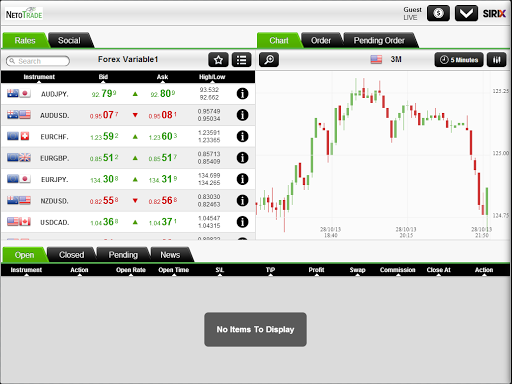Switch to the Social tab
Image resolution: width=512 pixels, height=384 pixels.
[69, 41]
